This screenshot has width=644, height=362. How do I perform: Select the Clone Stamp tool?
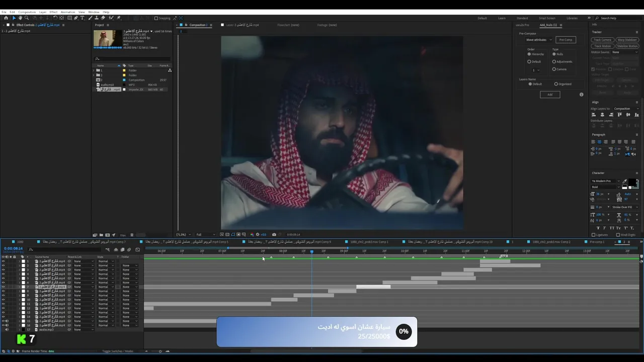(97, 18)
